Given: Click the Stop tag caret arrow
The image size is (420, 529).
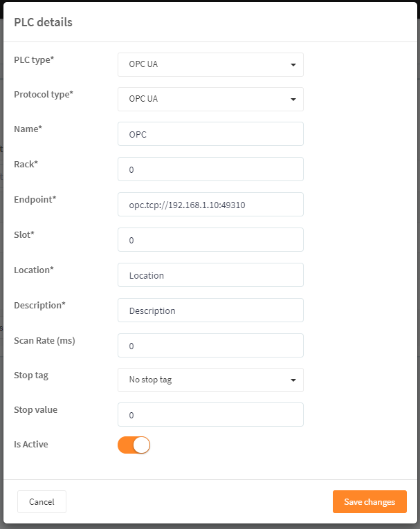Looking at the screenshot, I should pyautogui.click(x=293, y=380).
